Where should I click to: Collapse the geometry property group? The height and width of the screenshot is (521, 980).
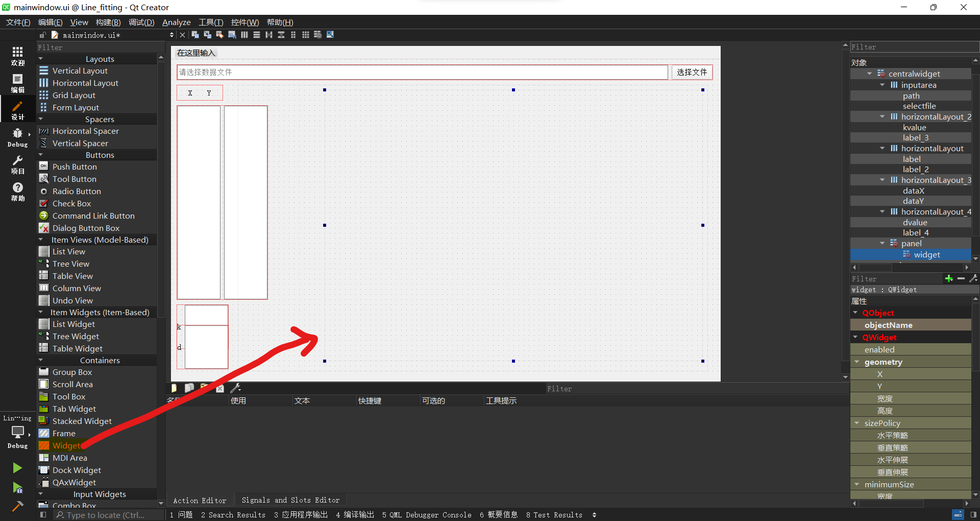pyautogui.click(x=857, y=362)
